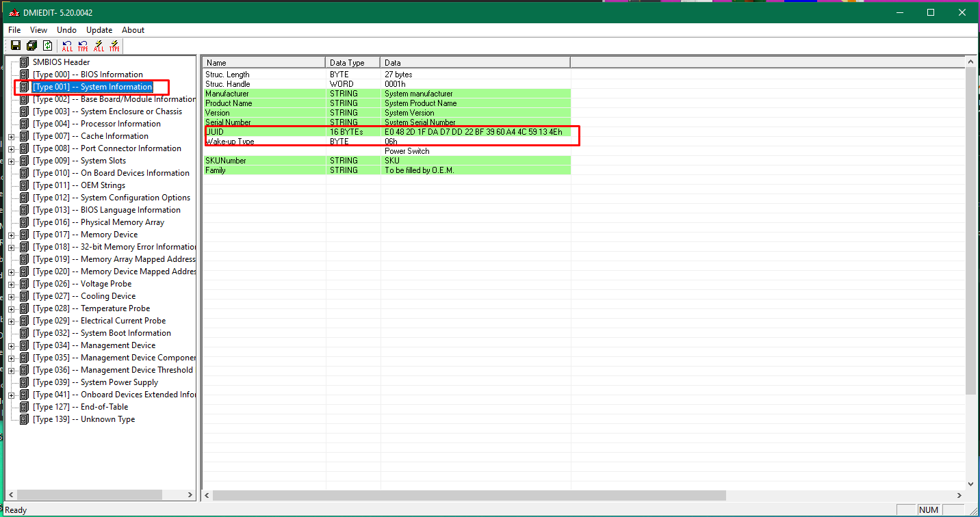Click the Undo TYPE toolbar icon

(x=83, y=46)
